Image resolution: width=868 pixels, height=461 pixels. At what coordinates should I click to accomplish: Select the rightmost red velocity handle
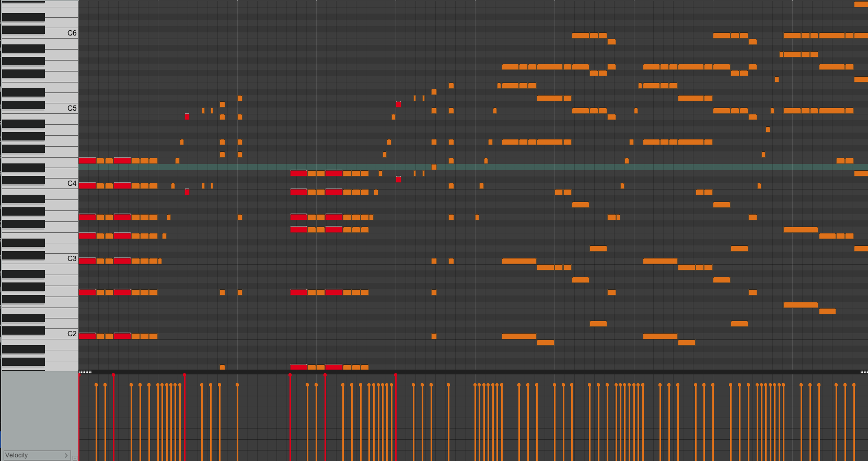click(x=396, y=375)
